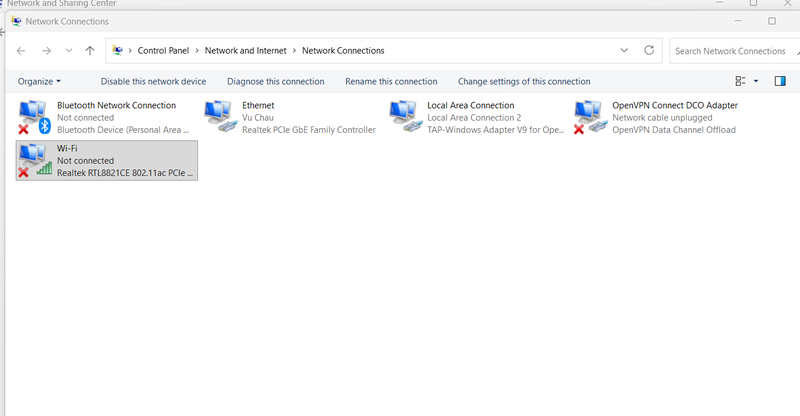Click Change settings of this connection
Viewport: 800px width, 416px height.
pos(524,81)
